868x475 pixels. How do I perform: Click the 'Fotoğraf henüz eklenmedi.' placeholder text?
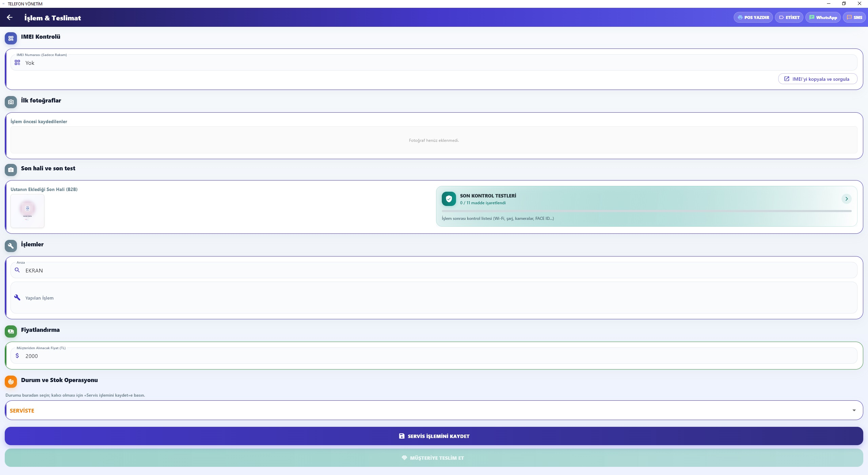[434, 140]
